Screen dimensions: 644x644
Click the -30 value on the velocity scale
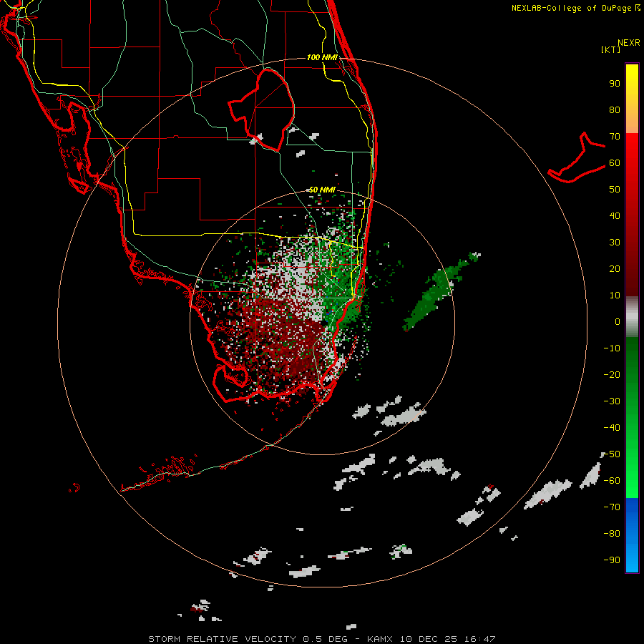point(612,401)
